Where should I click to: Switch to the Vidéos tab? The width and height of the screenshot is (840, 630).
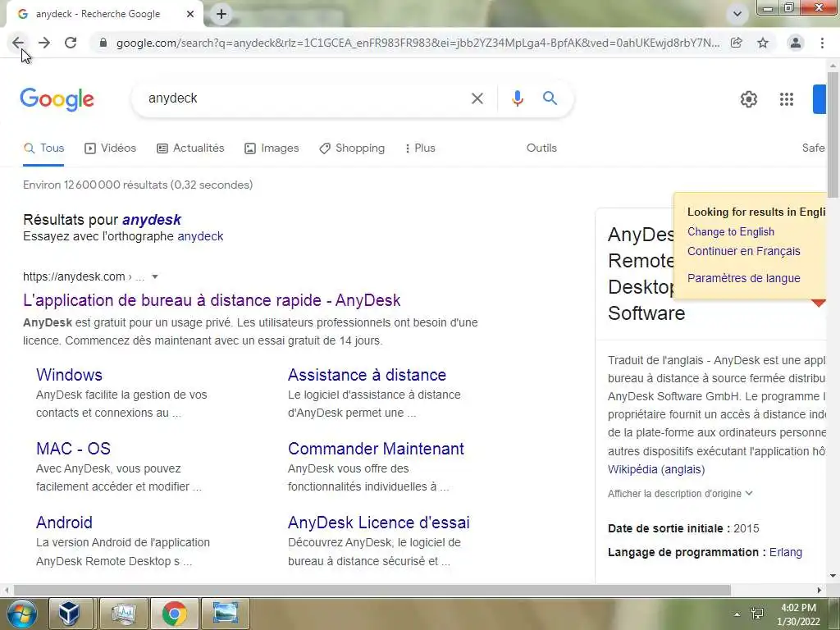coord(111,148)
